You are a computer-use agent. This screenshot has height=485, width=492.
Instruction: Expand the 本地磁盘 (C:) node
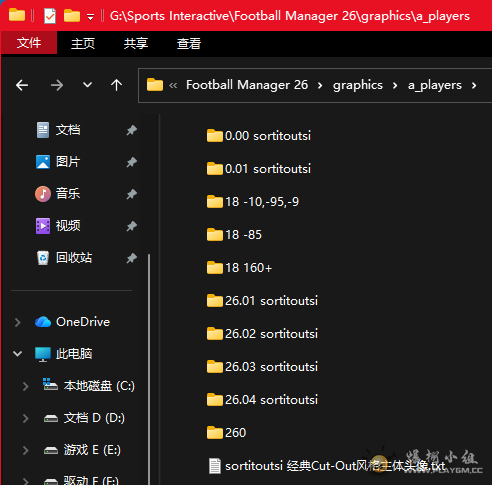tap(25, 386)
